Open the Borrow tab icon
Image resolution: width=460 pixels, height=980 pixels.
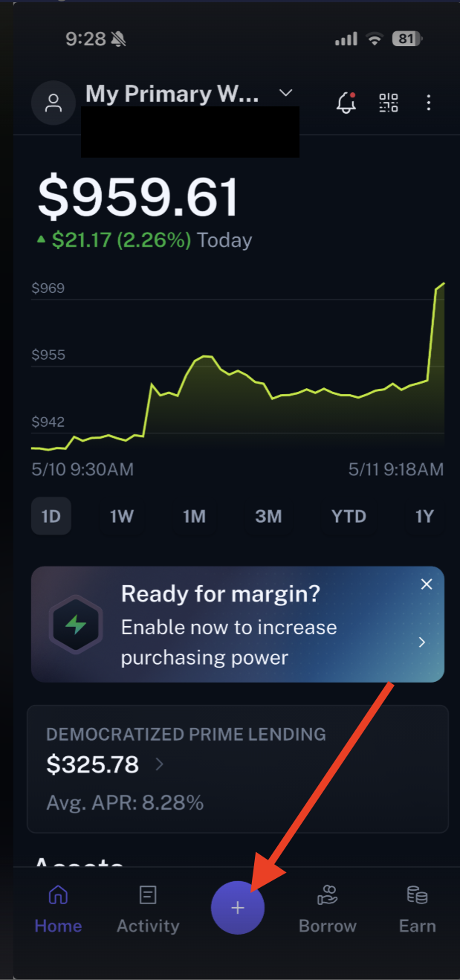(328, 895)
